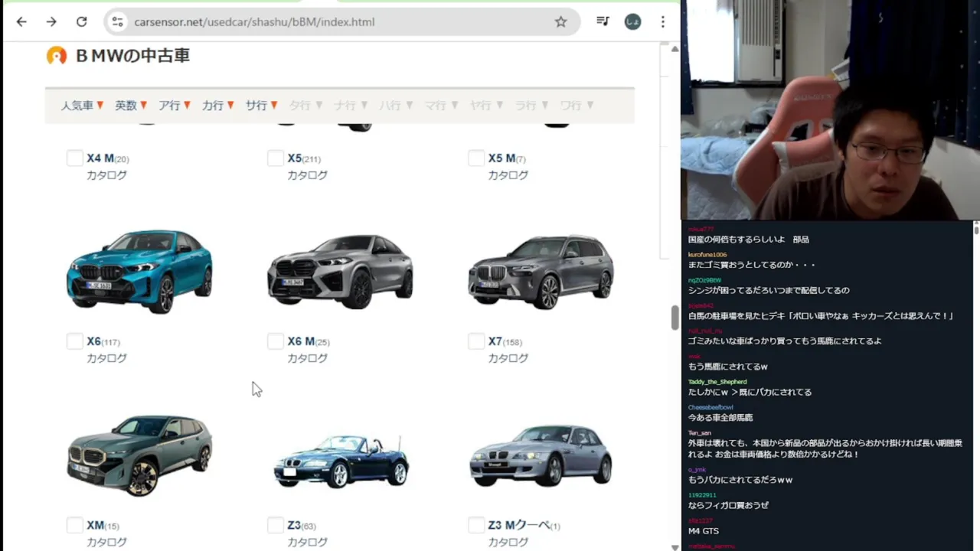Click the page scrollbar up arrow
Screen dimensions: 980x551
pos(675,49)
